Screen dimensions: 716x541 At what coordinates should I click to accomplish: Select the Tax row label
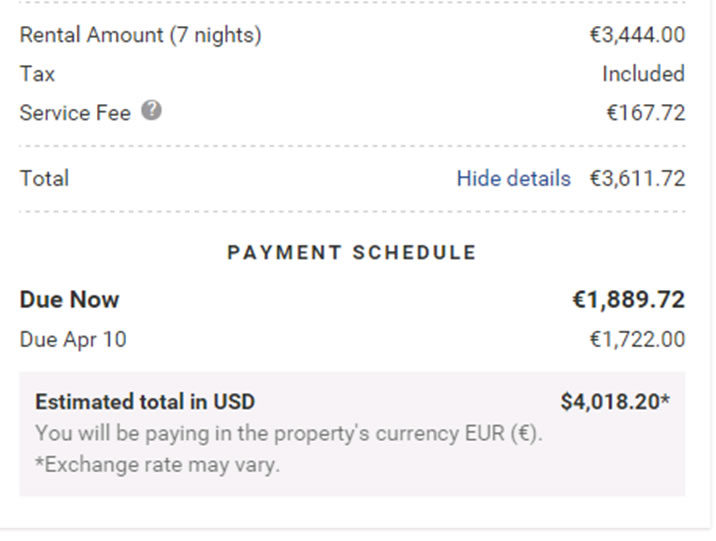[x=37, y=74]
